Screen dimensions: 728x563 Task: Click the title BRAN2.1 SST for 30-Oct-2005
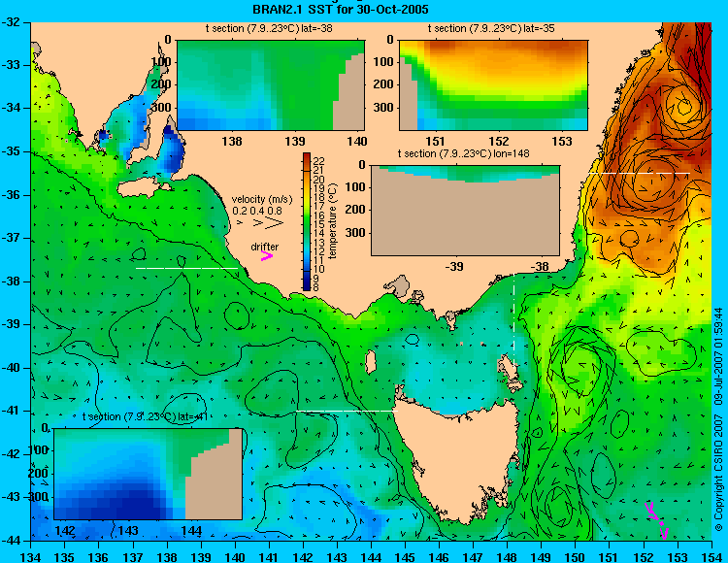tap(341, 9)
